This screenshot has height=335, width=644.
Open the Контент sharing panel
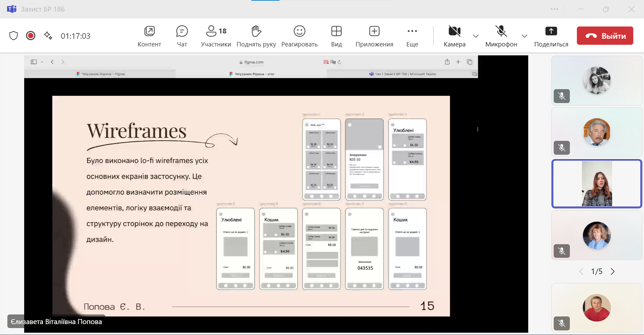(x=149, y=36)
